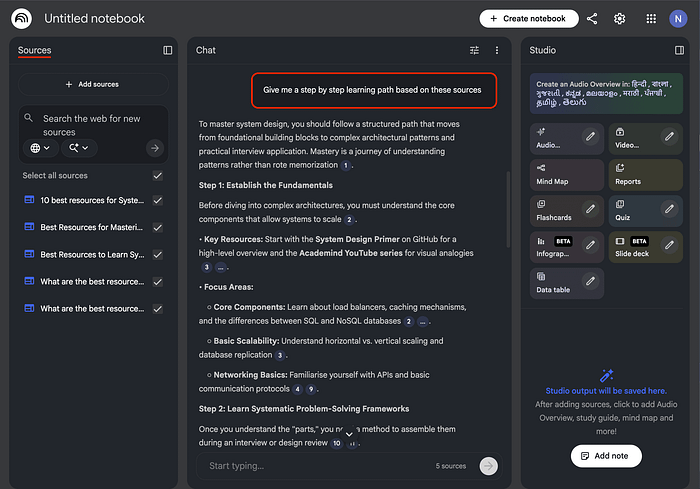
Task: Open the research mode dropdown
Action: [76, 148]
